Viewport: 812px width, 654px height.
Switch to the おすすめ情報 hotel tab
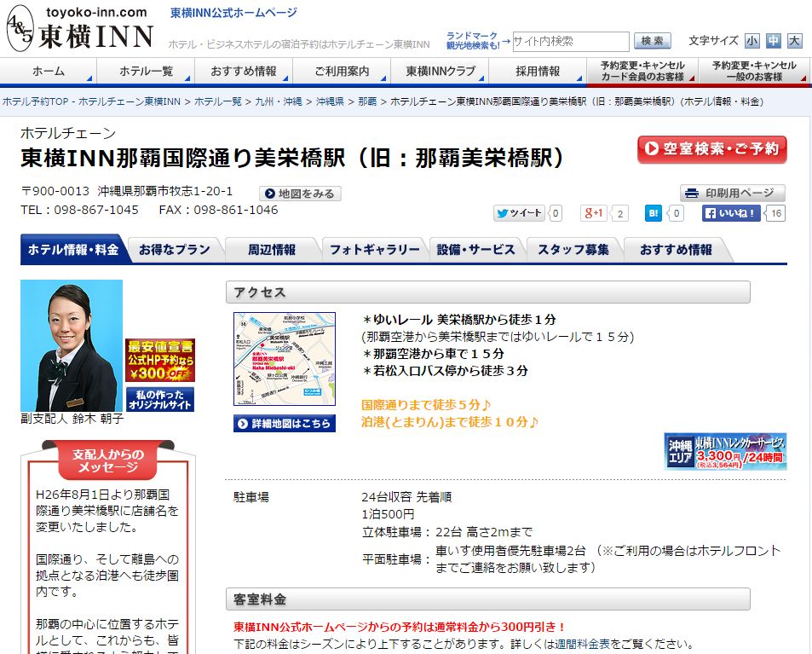[x=676, y=250]
